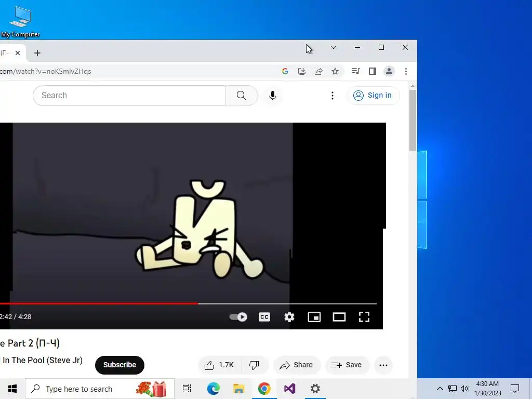
Task: Open My Computer desktop icon
Action: (20, 21)
